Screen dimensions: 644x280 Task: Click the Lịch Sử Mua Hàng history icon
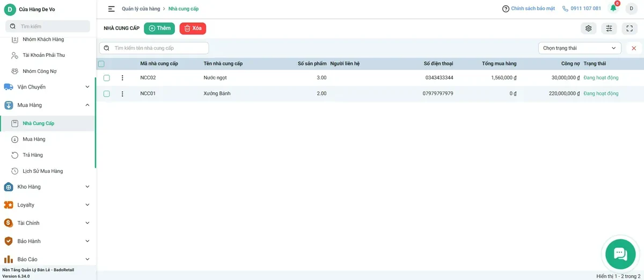14,171
